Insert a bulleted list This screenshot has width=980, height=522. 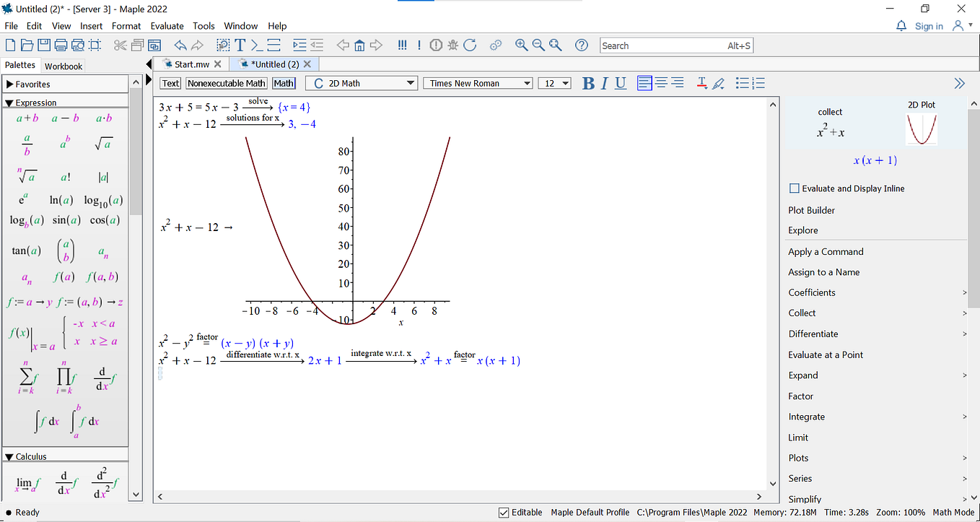[742, 83]
